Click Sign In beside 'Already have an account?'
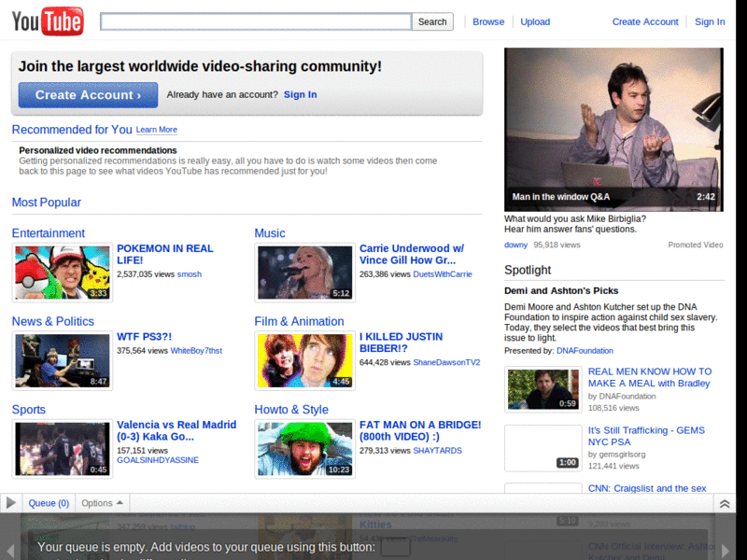Viewport: 747px width, 560px height. click(300, 94)
